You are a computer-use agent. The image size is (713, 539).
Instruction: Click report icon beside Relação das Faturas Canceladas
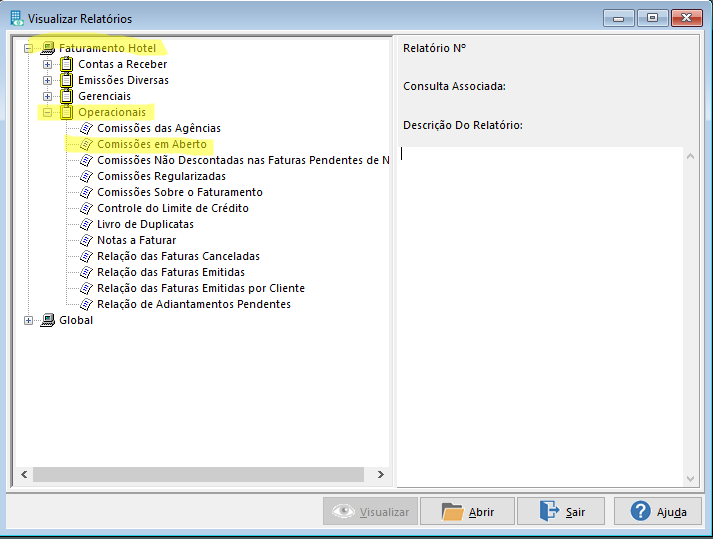86,256
